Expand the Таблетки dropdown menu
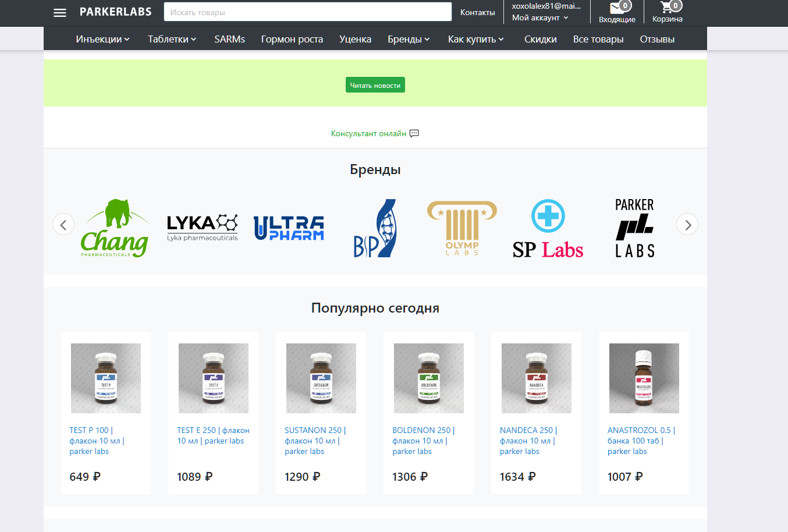 pyautogui.click(x=172, y=39)
